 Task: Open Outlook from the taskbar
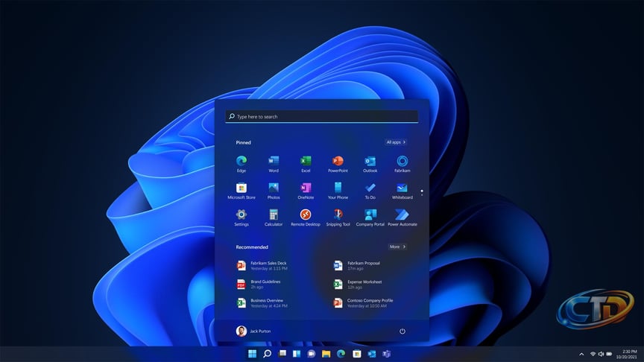pos(372,354)
